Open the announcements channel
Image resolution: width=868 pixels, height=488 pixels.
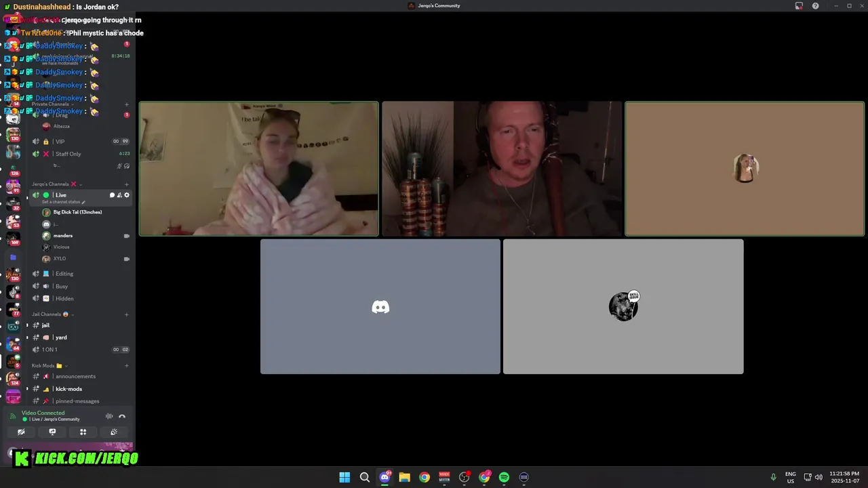point(80,376)
